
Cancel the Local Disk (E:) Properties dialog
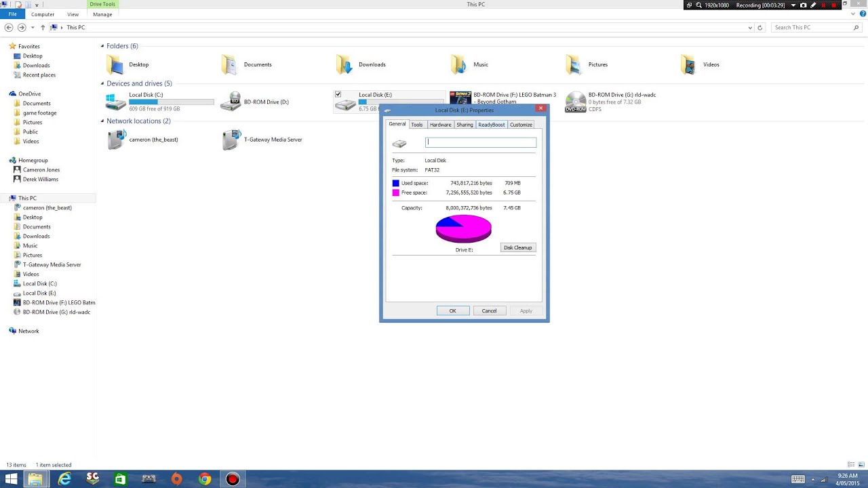click(490, 311)
